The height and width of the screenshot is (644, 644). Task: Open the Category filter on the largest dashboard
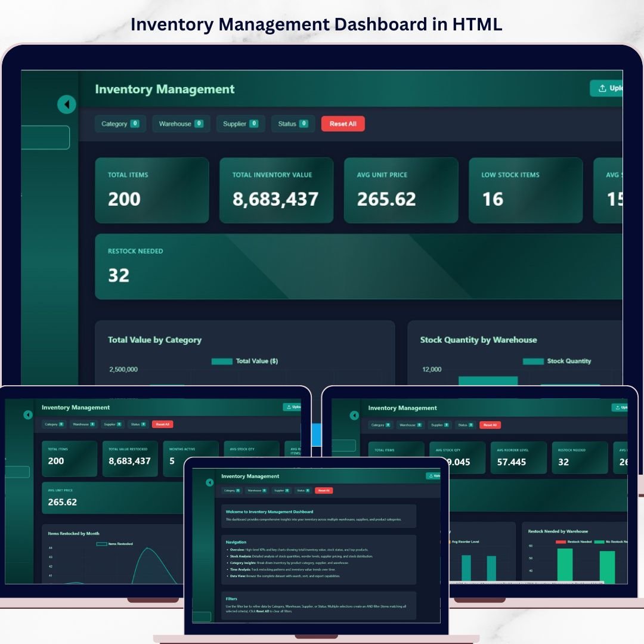pyautogui.click(x=120, y=124)
